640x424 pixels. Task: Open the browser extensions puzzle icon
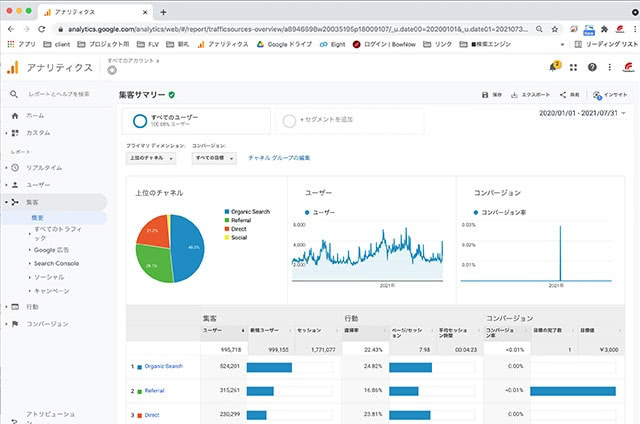[604, 29]
